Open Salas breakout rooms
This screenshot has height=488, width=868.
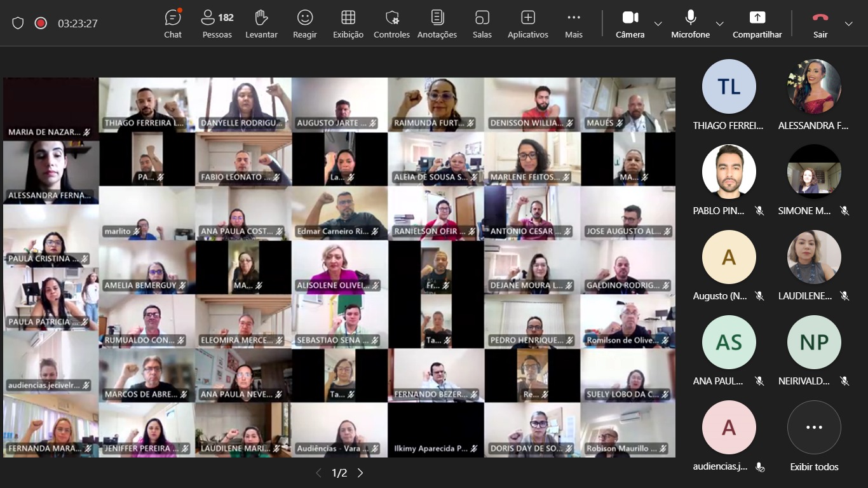click(x=482, y=24)
